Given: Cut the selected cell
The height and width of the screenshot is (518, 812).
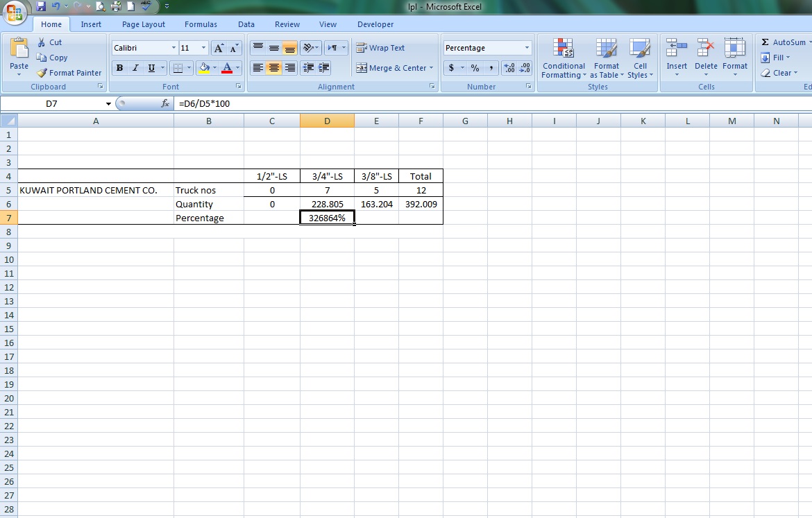Looking at the screenshot, I should (49, 42).
